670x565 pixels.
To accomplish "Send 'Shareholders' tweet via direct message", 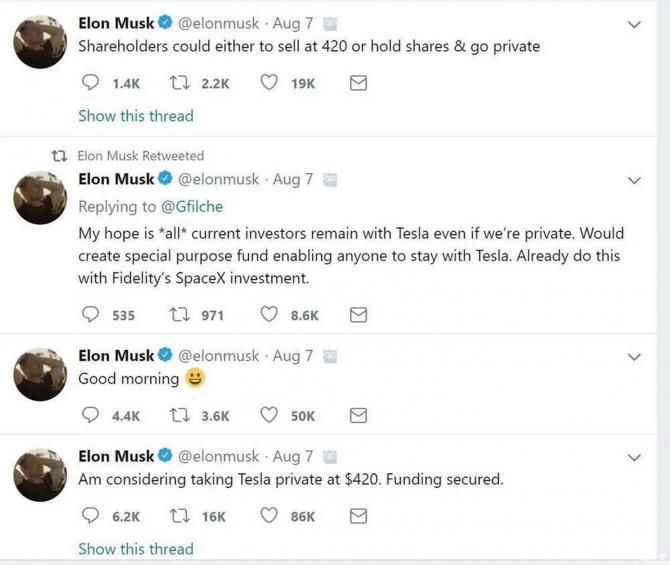I will [358, 84].
